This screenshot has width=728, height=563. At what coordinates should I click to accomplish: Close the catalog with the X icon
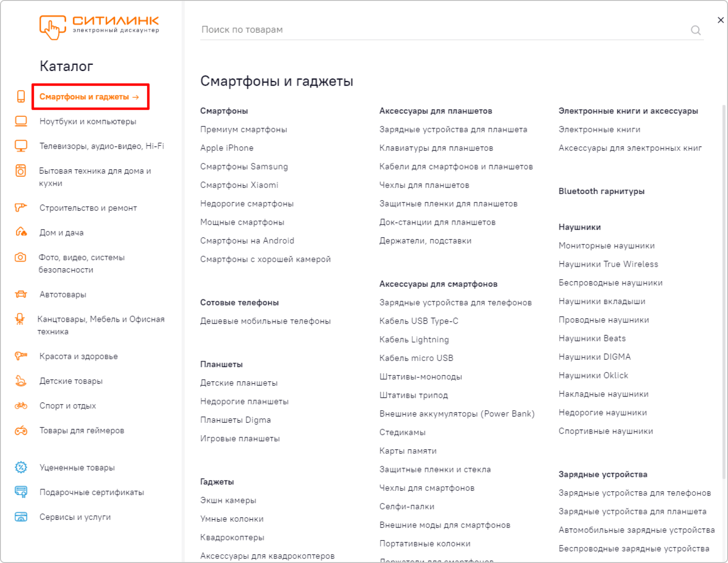point(720,20)
